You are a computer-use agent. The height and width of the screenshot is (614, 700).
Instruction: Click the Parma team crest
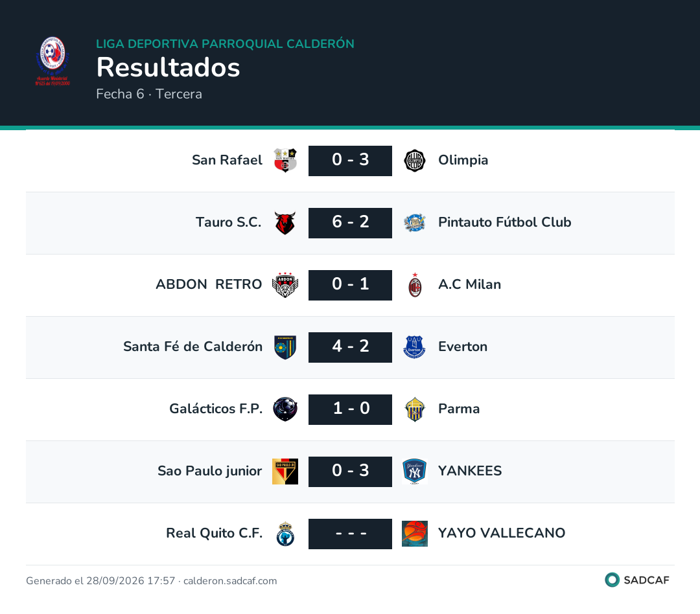tap(415, 409)
